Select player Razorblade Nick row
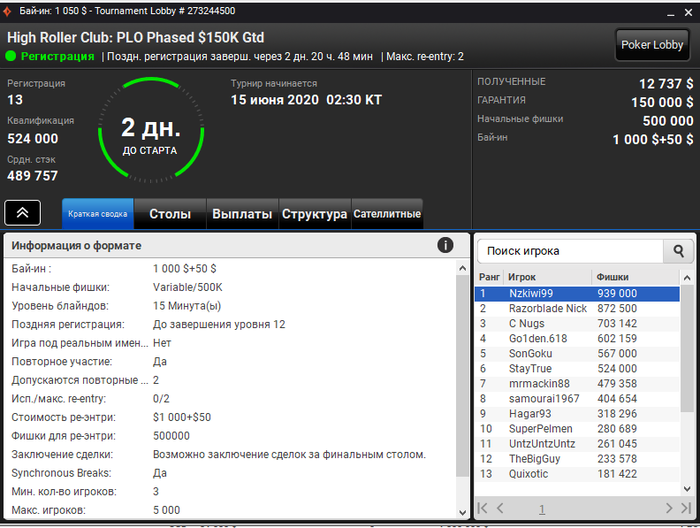 [577, 308]
